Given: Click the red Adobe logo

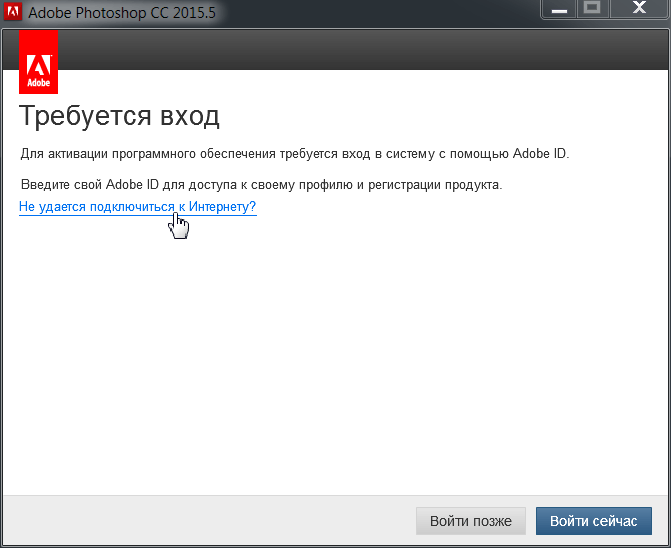Looking at the screenshot, I should (x=39, y=62).
